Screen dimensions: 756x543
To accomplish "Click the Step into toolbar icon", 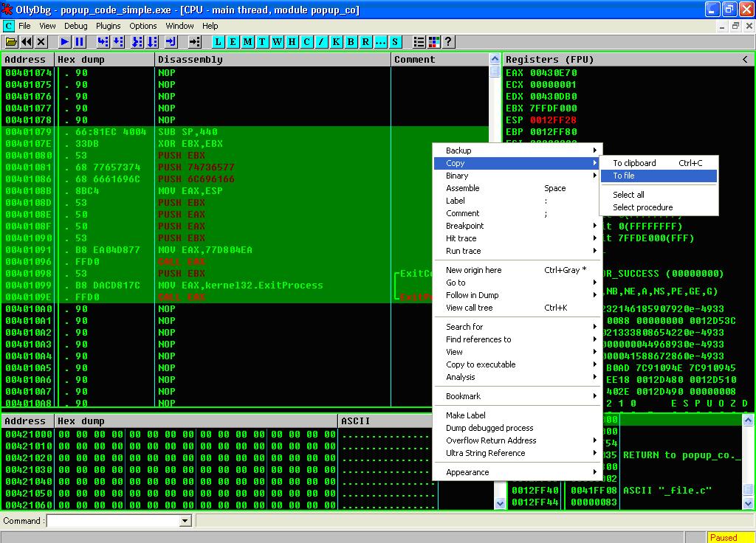I will 103,42.
